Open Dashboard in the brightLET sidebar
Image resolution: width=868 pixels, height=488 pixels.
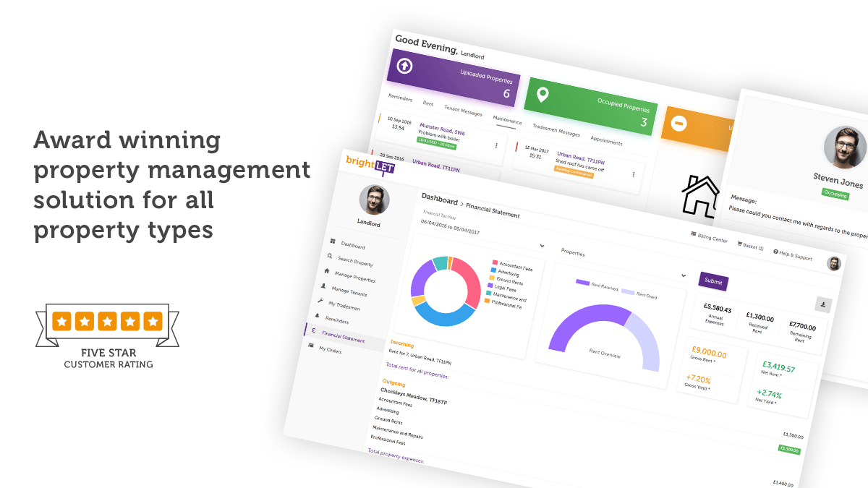pos(353,246)
